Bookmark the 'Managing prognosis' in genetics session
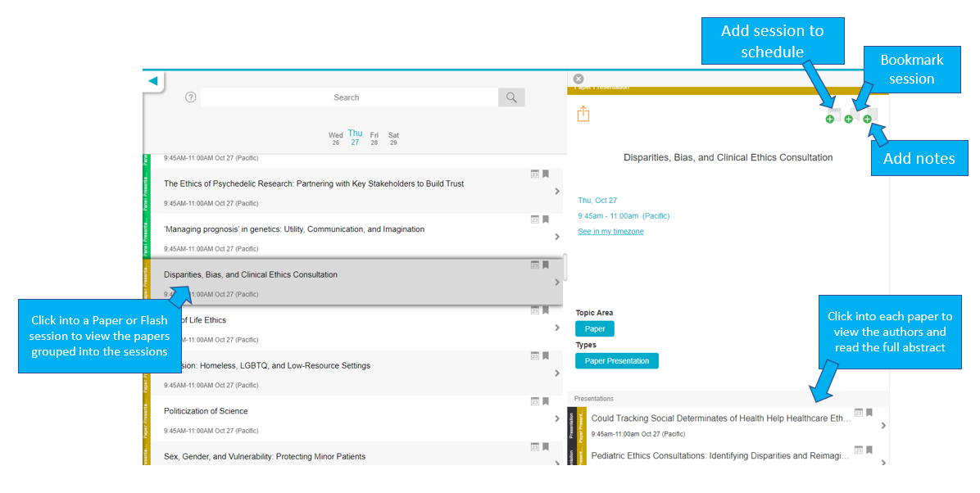 point(546,219)
